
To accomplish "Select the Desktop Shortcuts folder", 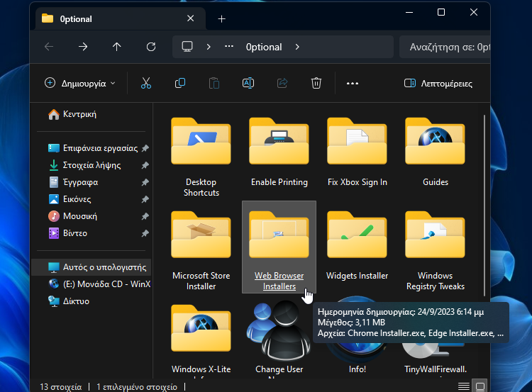I will 201,156.
